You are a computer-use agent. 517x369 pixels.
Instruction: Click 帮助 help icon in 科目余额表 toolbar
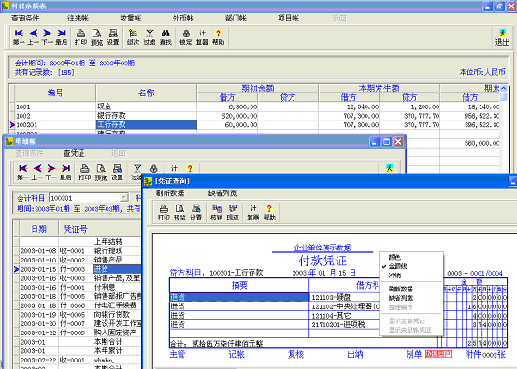pos(218,37)
